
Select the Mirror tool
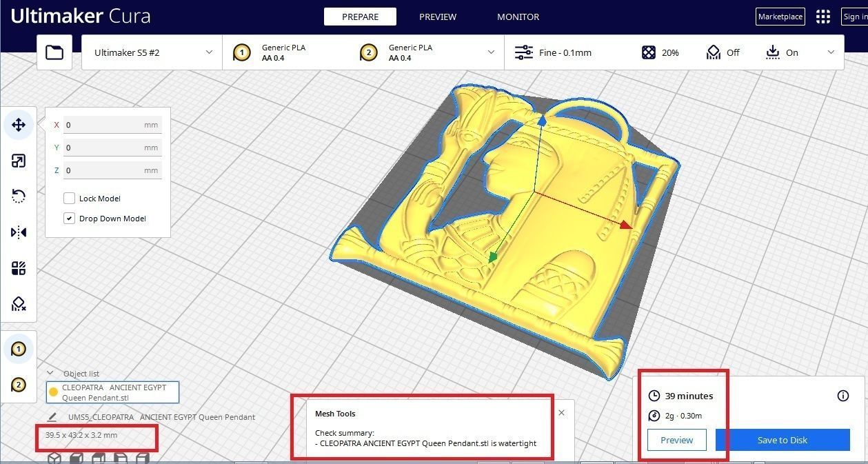click(x=19, y=232)
